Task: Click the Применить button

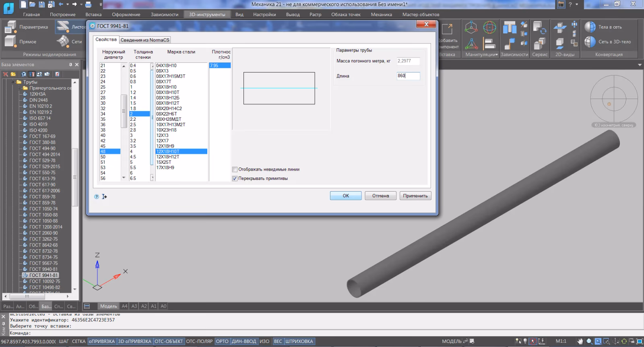Action: point(415,196)
